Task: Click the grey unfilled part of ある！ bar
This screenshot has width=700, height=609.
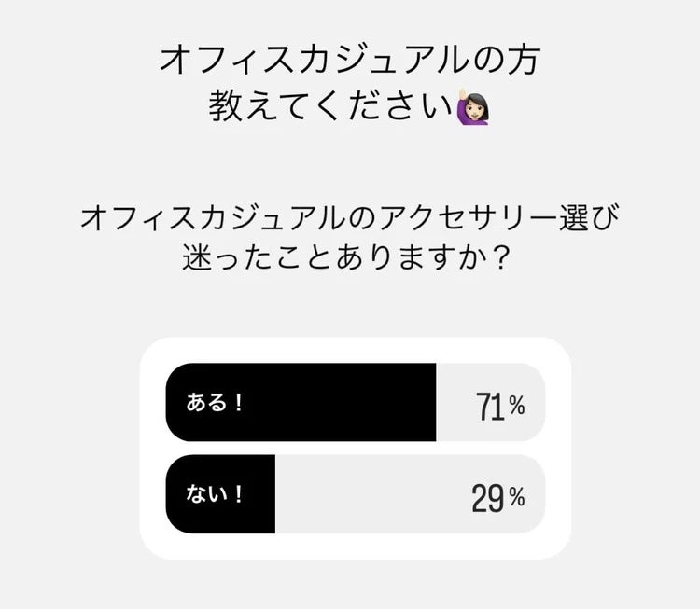Action: [x=491, y=403]
